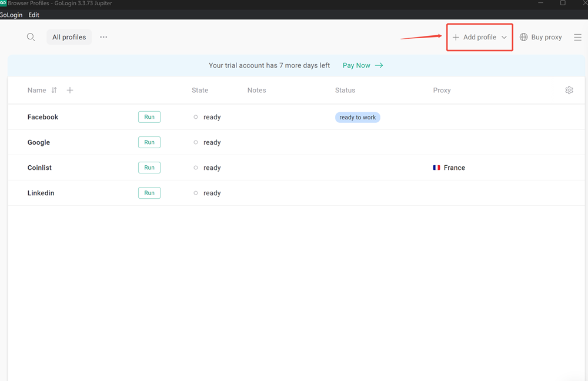Sort profiles by name arrows icon

tap(54, 90)
